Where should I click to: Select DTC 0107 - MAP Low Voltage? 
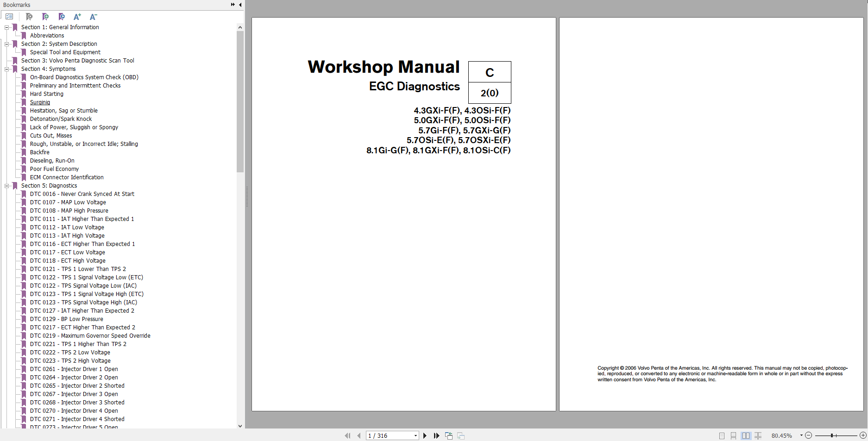68,202
